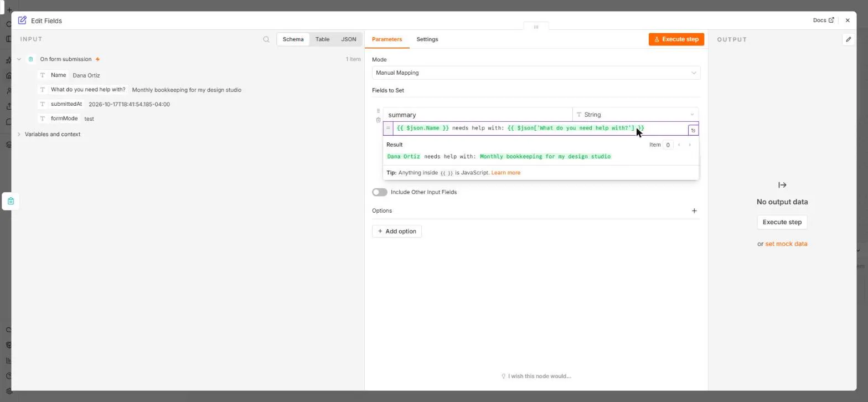The image size is (868, 402).
Task: Click the text-type icon beside formMode
Action: coord(42,118)
